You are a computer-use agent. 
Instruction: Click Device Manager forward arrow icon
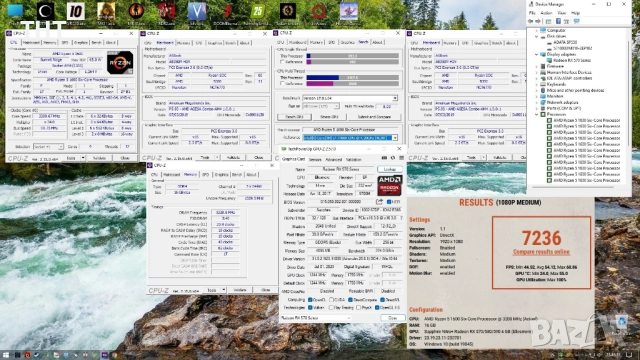[x=538, y=21]
